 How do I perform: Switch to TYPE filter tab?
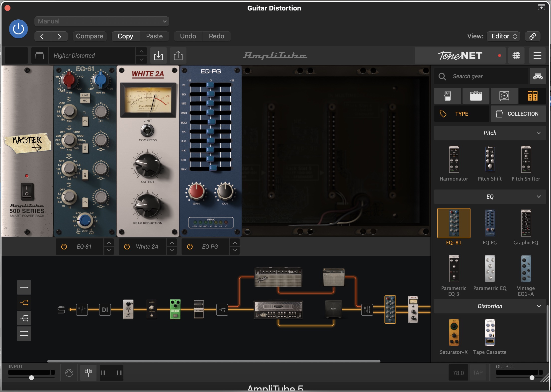462,114
